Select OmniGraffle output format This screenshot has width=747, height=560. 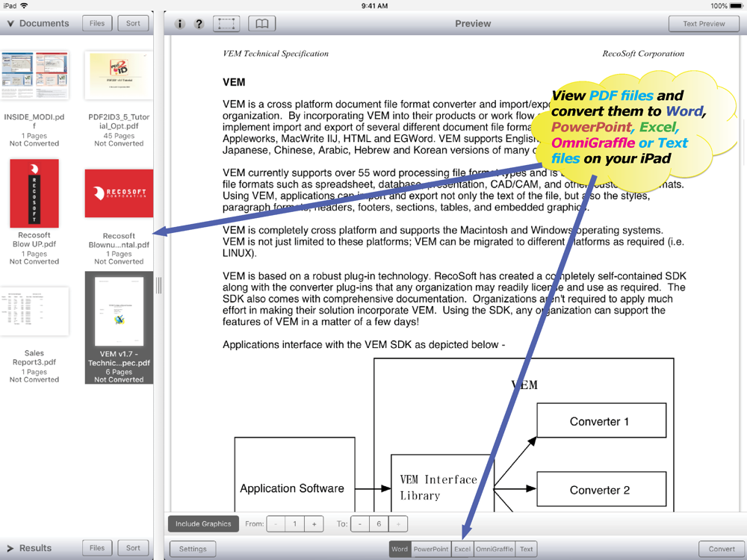(495, 549)
